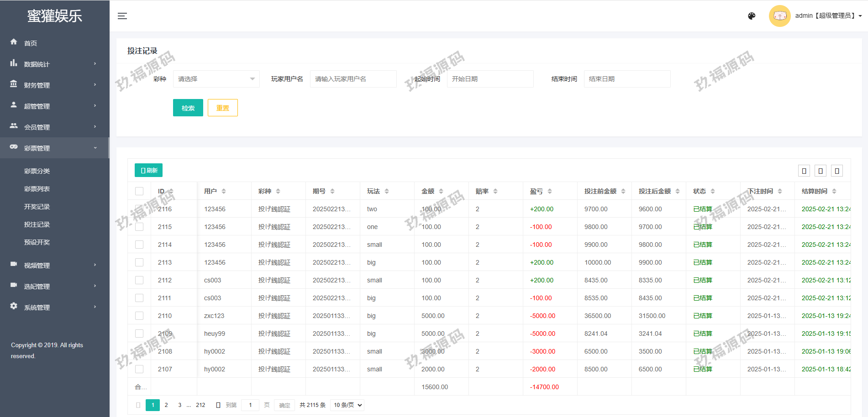This screenshot has height=417, width=868.
Task: Open the 10 条/页 page size dropdown
Action: [347, 405]
